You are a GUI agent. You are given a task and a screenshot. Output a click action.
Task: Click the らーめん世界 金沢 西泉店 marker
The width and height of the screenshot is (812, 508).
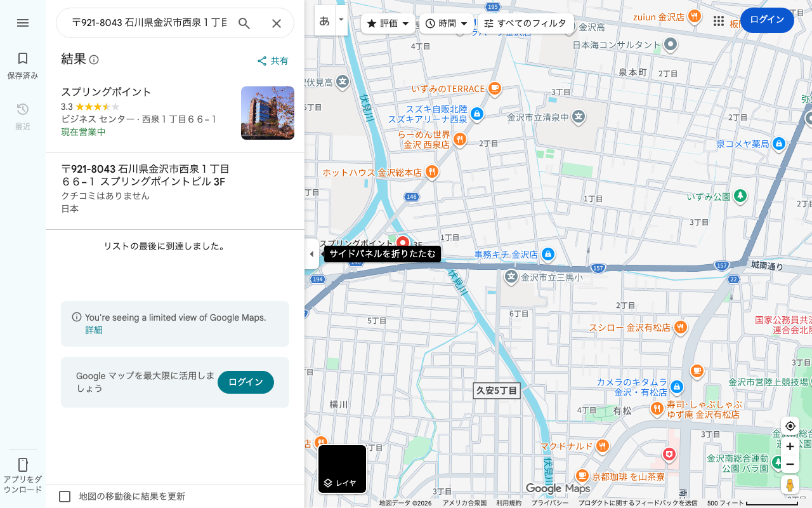point(460,140)
